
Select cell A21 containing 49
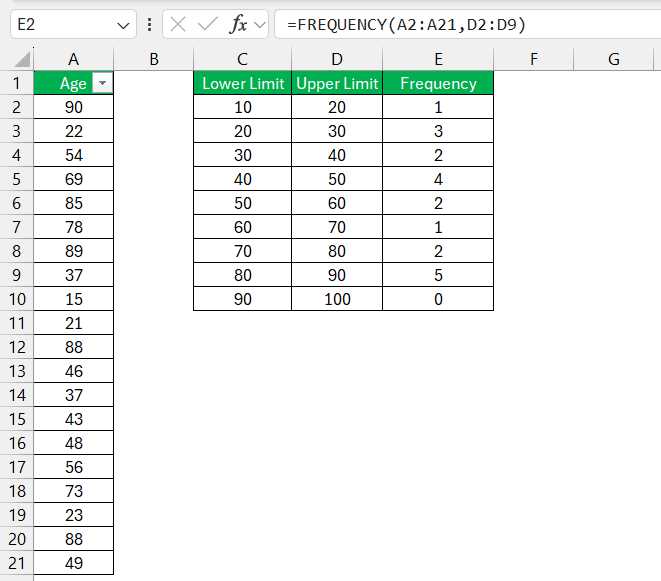coord(73,563)
